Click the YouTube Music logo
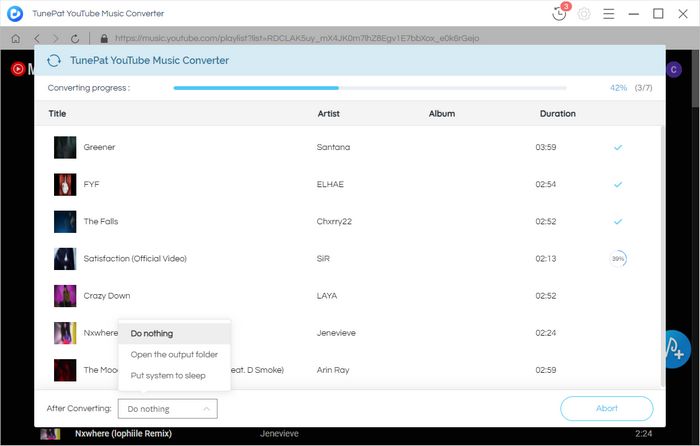The height and width of the screenshot is (446, 700). click(18, 69)
